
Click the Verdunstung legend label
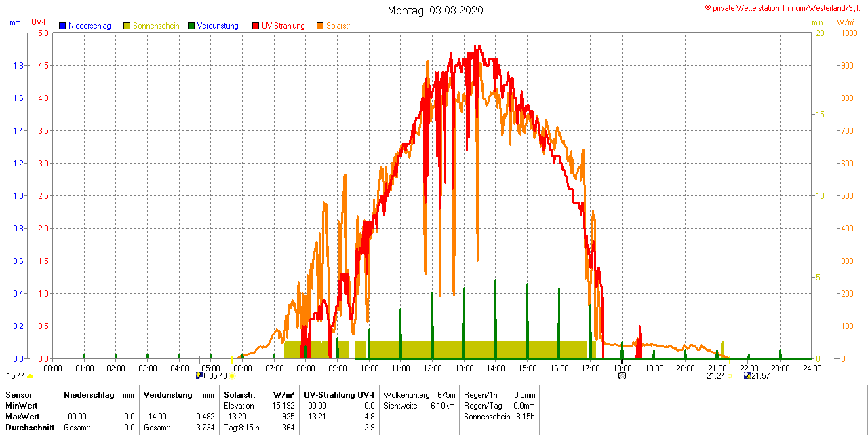[x=218, y=26]
